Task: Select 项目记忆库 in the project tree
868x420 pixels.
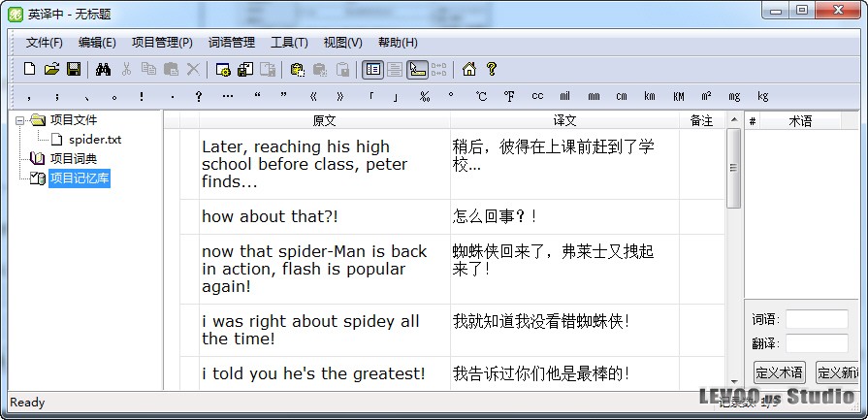Action: (x=80, y=178)
